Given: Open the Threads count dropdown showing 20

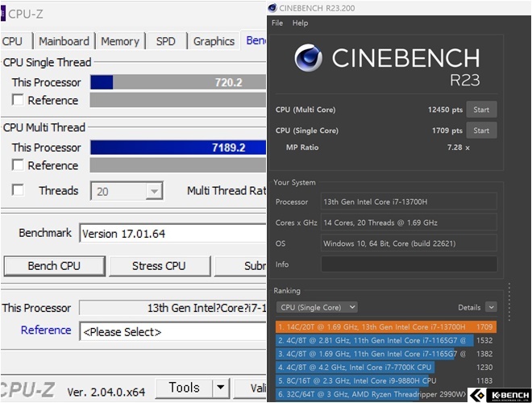Looking at the screenshot, I should pyautogui.click(x=127, y=191).
